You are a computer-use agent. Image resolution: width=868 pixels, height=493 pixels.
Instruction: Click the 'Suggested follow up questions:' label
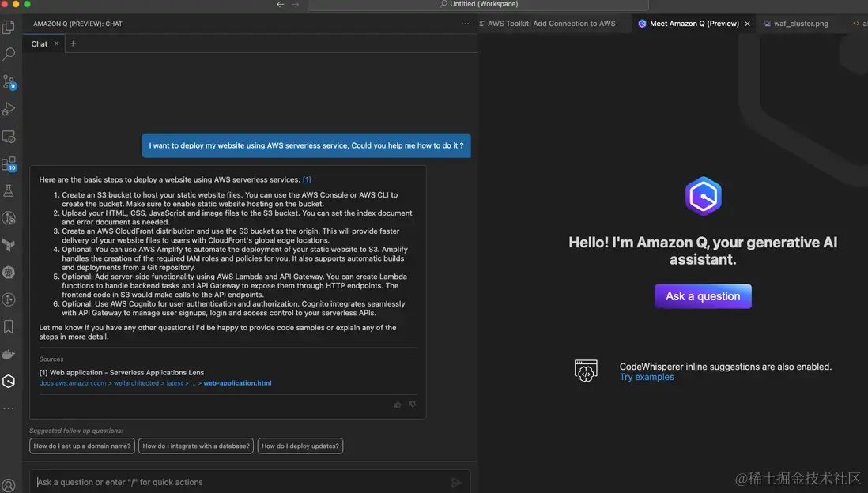pos(76,431)
